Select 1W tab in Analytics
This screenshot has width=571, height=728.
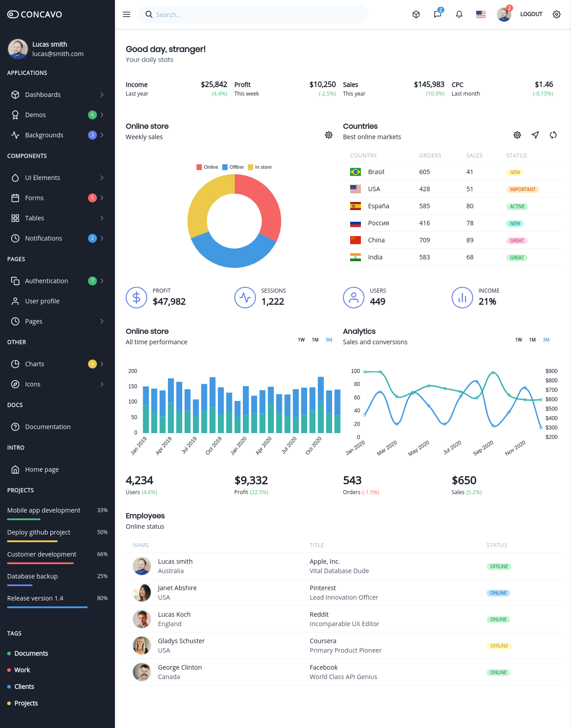coord(518,340)
